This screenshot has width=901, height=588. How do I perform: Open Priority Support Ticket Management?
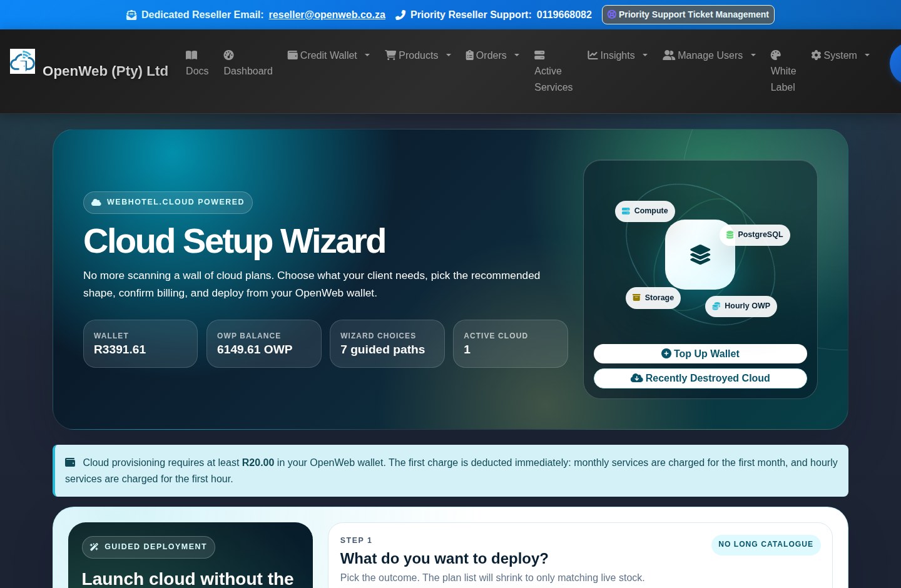(x=688, y=14)
